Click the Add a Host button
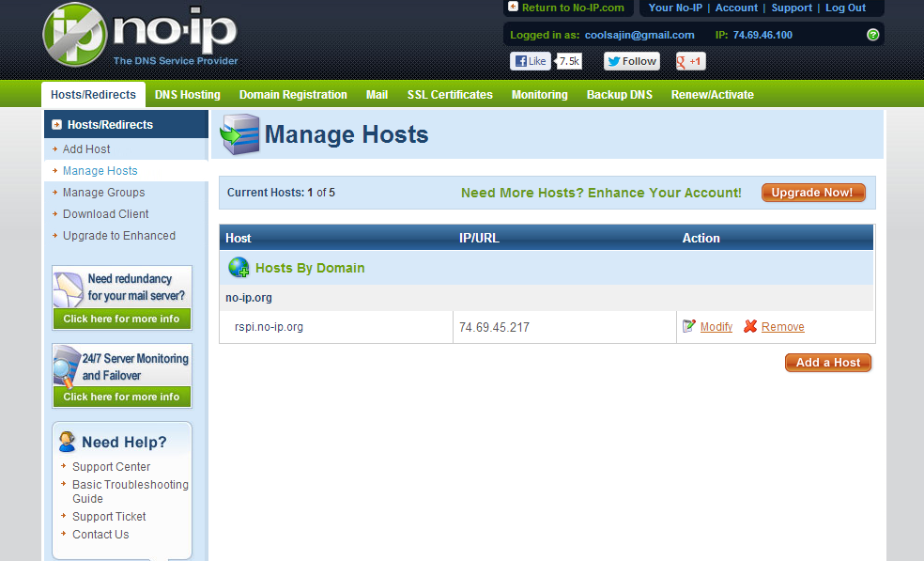924x561 pixels. click(828, 362)
